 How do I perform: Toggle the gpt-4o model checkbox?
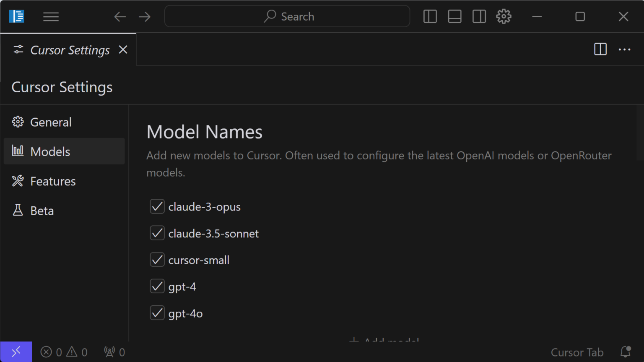coord(157,313)
